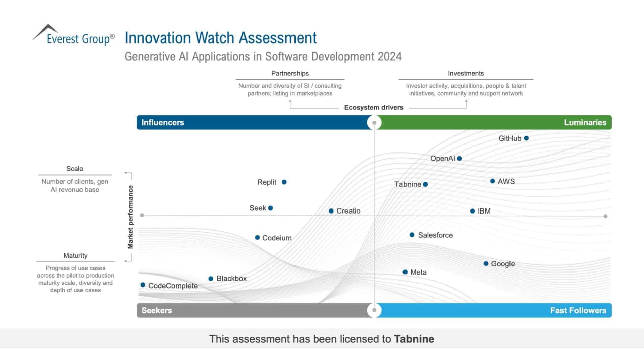This screenshot has height=362, width=644.
Task: Select the Google marker dot
Action: click(486, 264)
